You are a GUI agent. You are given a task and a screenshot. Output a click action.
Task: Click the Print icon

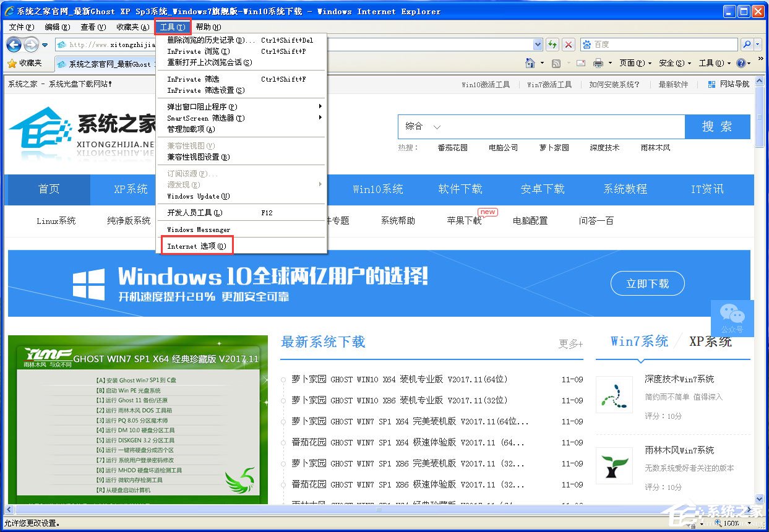[599, 62]
